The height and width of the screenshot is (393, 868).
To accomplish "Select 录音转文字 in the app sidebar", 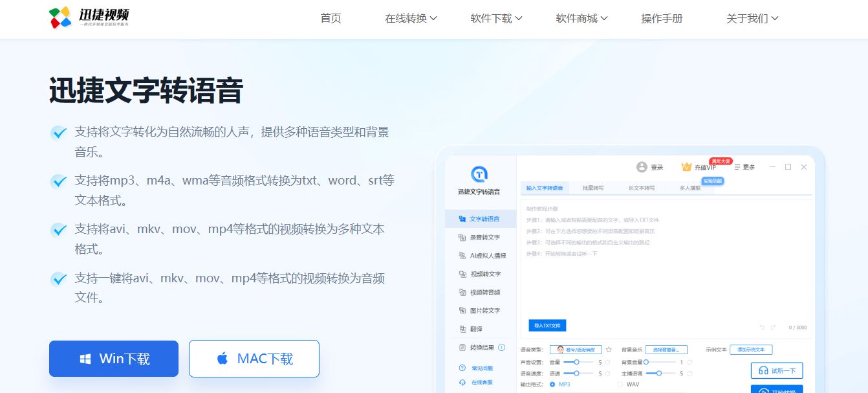I will coord(481,238).
